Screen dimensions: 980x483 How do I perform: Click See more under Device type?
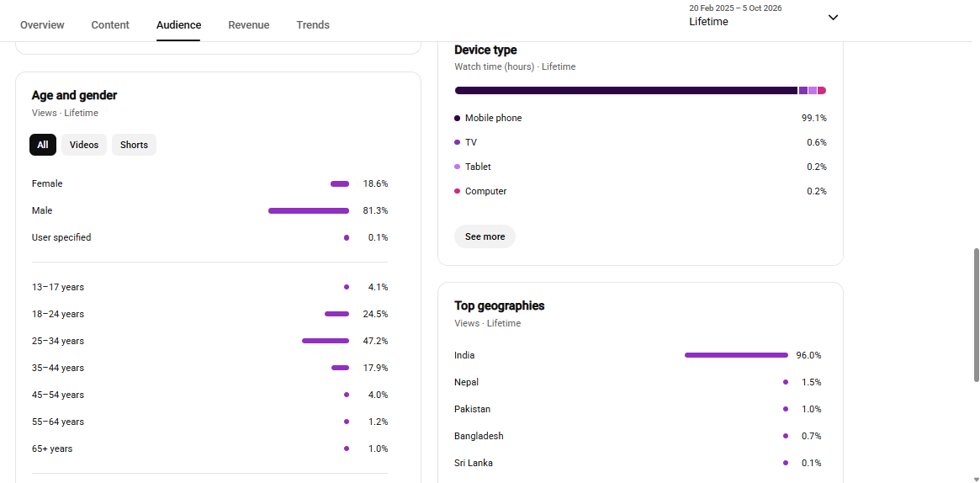[485, 236]
